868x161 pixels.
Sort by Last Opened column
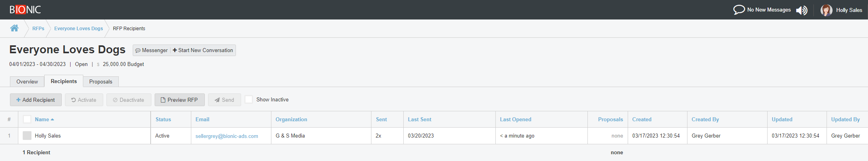(515, 119)
